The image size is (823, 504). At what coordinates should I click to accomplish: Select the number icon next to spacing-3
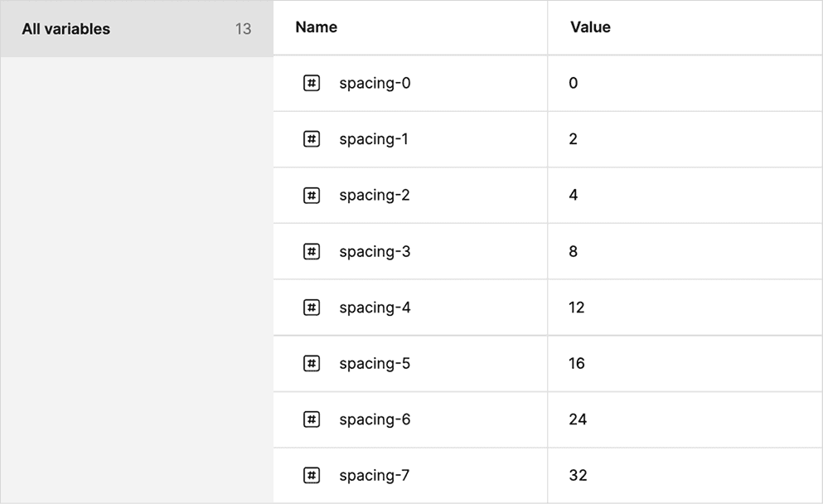pyautogui.click(x=312, y=251)
